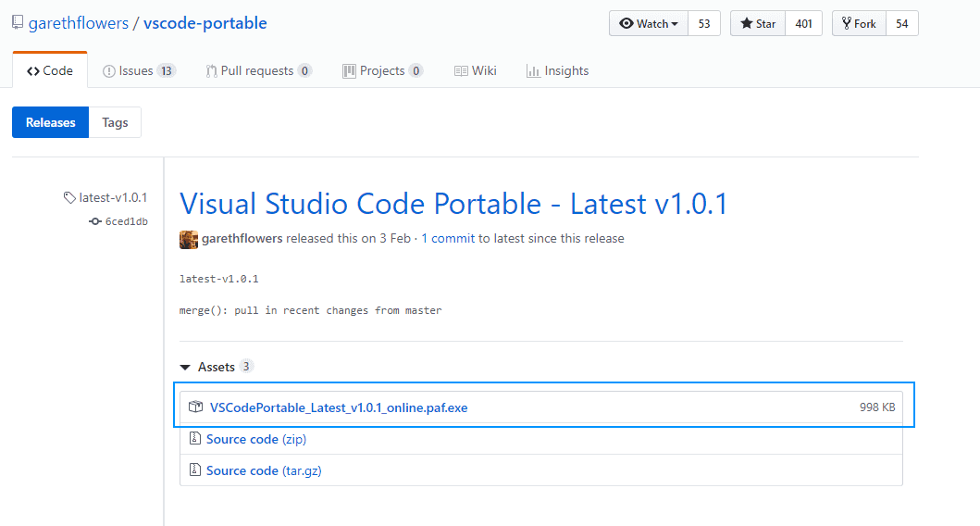Click the Wiki book icon

tap(461, 71)
